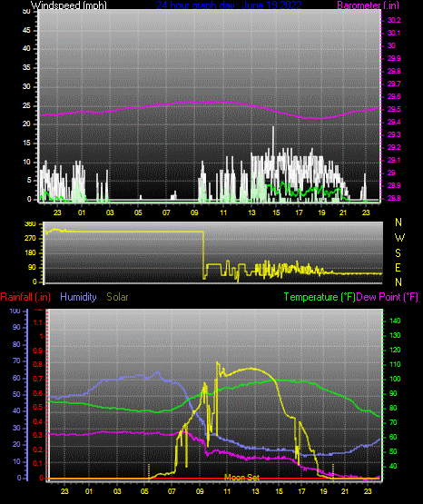Click hour 13 on windspeed chart time axis
This screenshot has width=423, height=504.
tap(251, 212)
